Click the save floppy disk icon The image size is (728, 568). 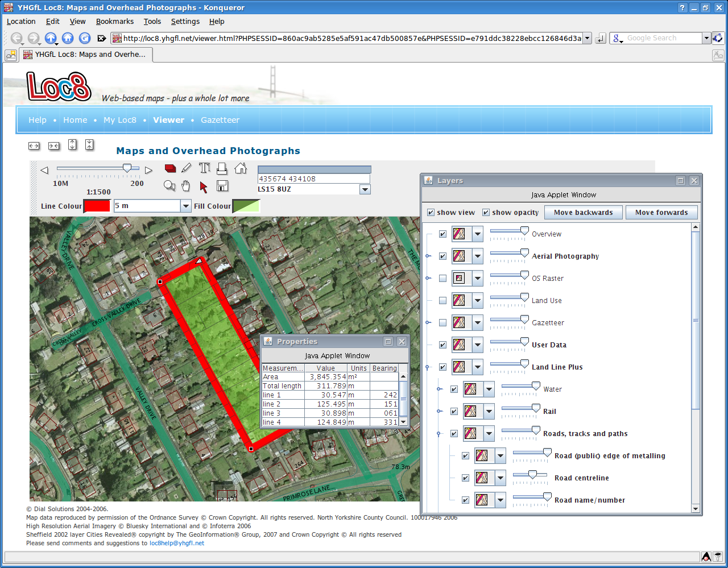pos(222,186)
